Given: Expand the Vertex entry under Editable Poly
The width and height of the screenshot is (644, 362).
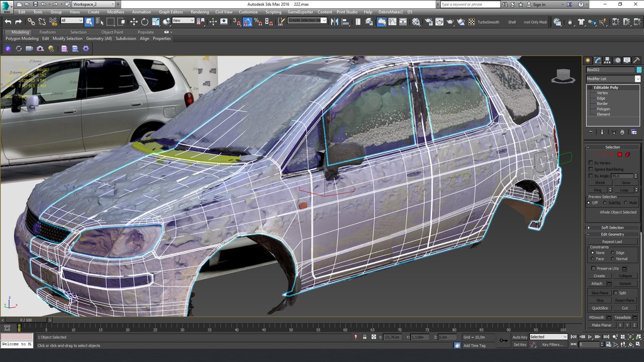Looking at the screenshot, I should (602, 93).
